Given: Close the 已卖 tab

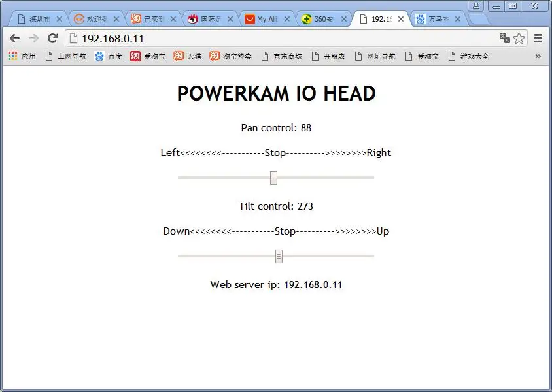Looking at the screenshot, I should [x=173, y=19].
